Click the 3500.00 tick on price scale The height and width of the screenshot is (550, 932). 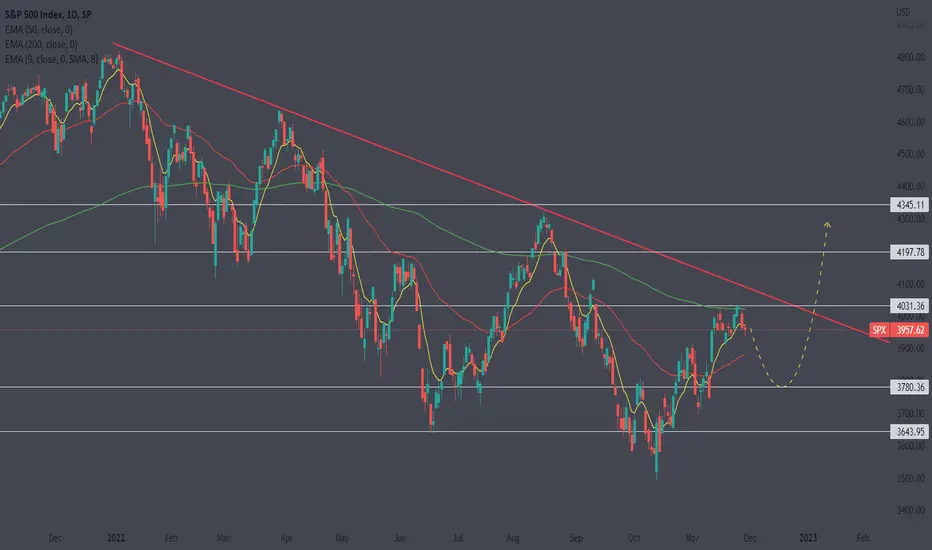(x=910, y=478)
